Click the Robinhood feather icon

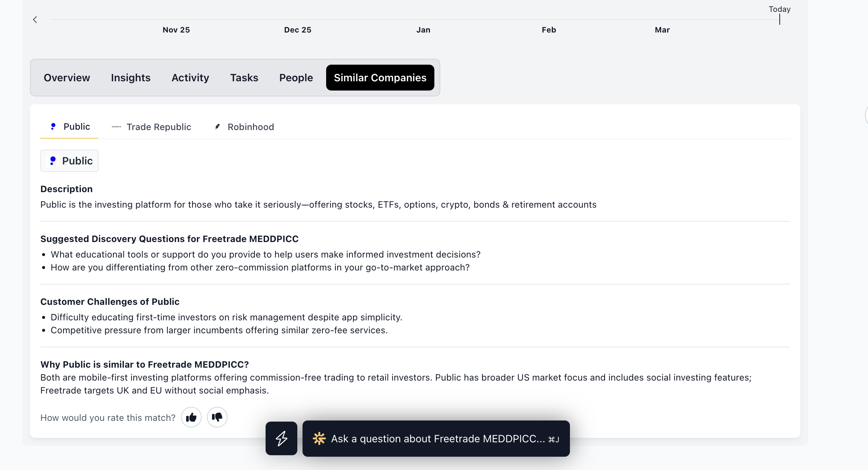click(x=218, y=127)
